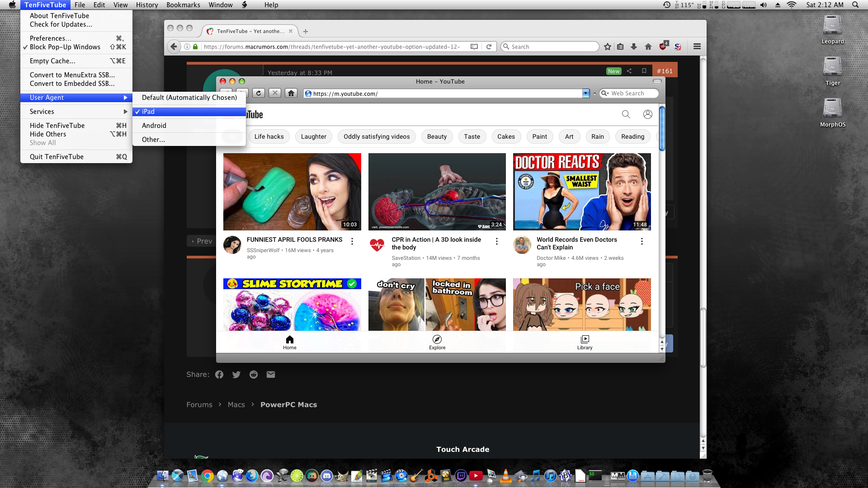
Task: Click the bookmark icon on post #161
Action: click(644, 71)
